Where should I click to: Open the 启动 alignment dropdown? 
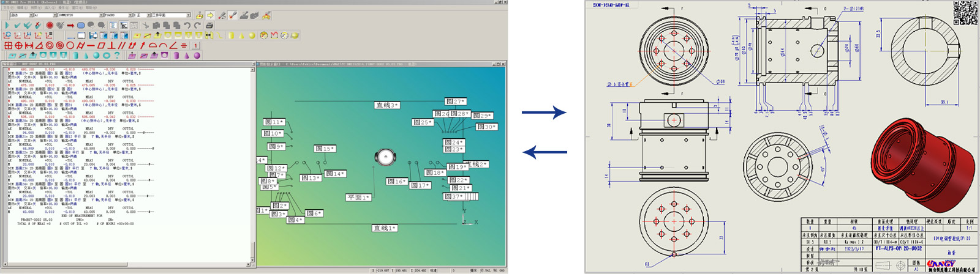coord(31,15)
